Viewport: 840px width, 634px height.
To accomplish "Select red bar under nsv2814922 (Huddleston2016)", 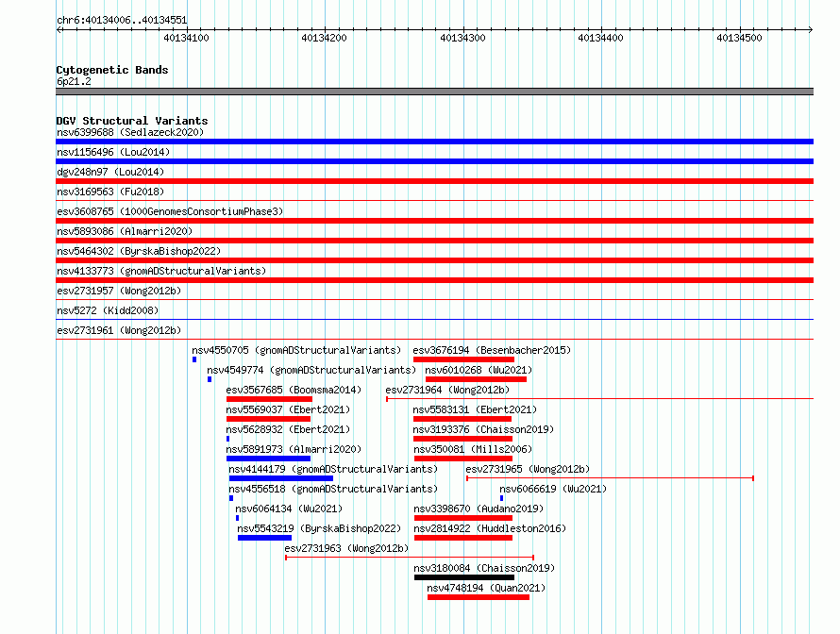I will (x=463, y=538).
